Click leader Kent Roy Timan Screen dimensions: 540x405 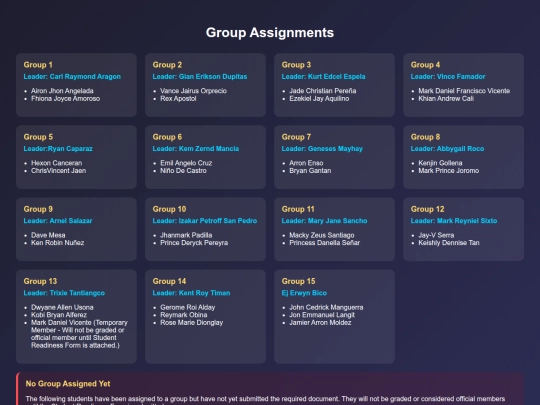(204, 293)
